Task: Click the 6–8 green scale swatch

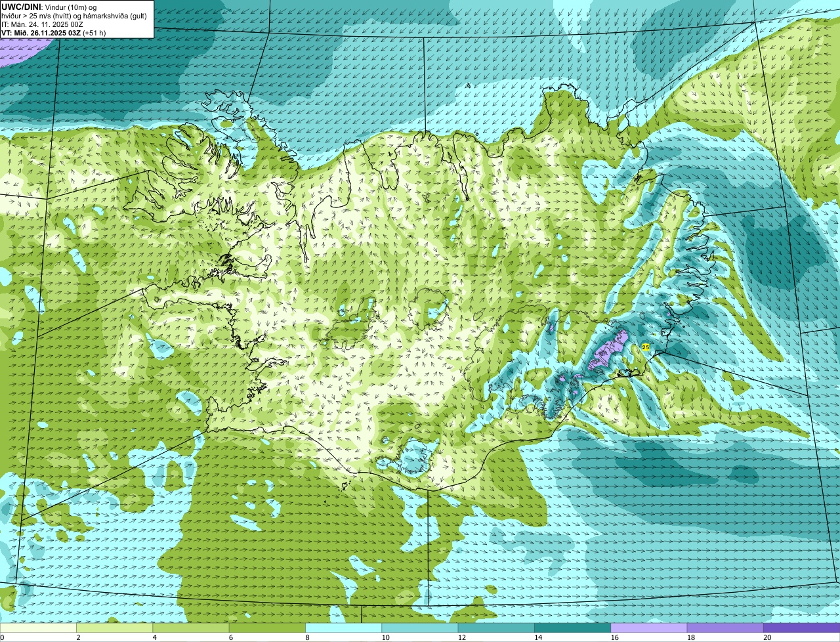Action: tap(267, 628)
